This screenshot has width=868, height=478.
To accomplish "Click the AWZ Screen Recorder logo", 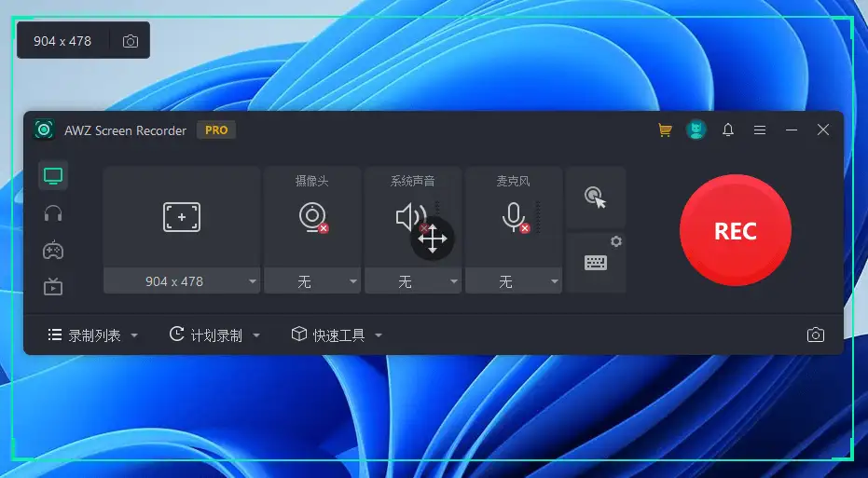I will pos(44,130).
